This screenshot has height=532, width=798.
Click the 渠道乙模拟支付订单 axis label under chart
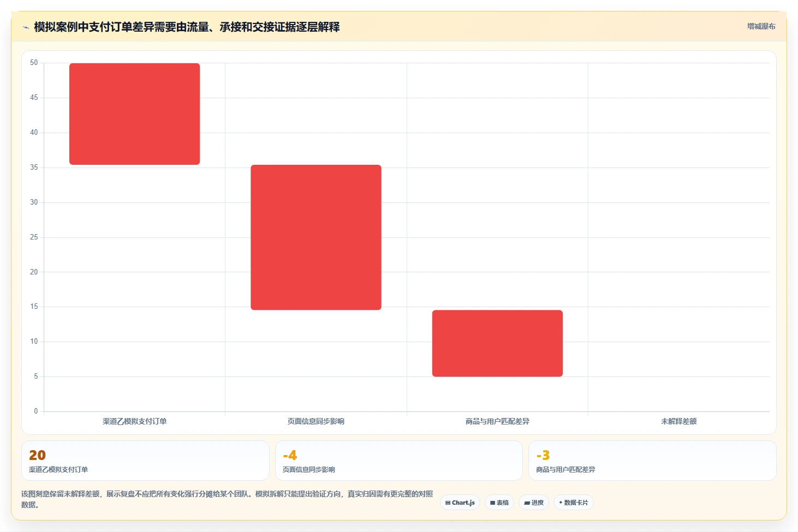tap(134, 421)
